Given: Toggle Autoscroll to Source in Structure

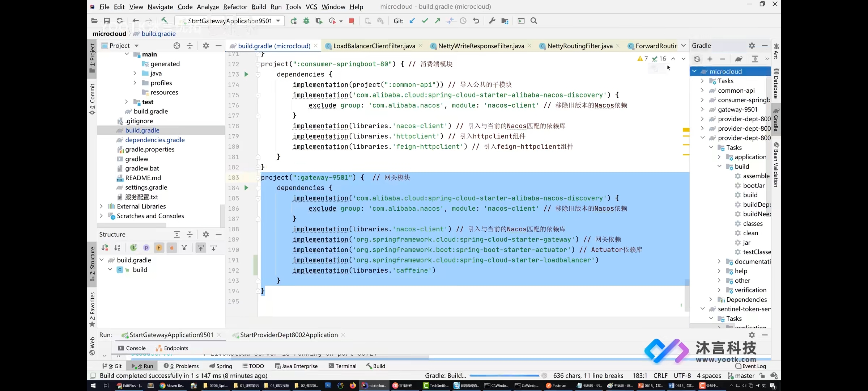Looking at the screenshot, I should point(201,248).
